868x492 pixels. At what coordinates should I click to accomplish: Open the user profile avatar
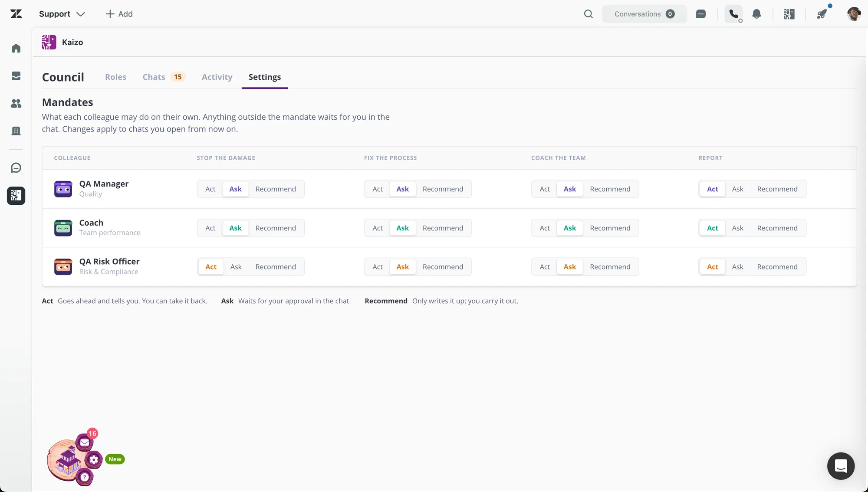point(854,14)
